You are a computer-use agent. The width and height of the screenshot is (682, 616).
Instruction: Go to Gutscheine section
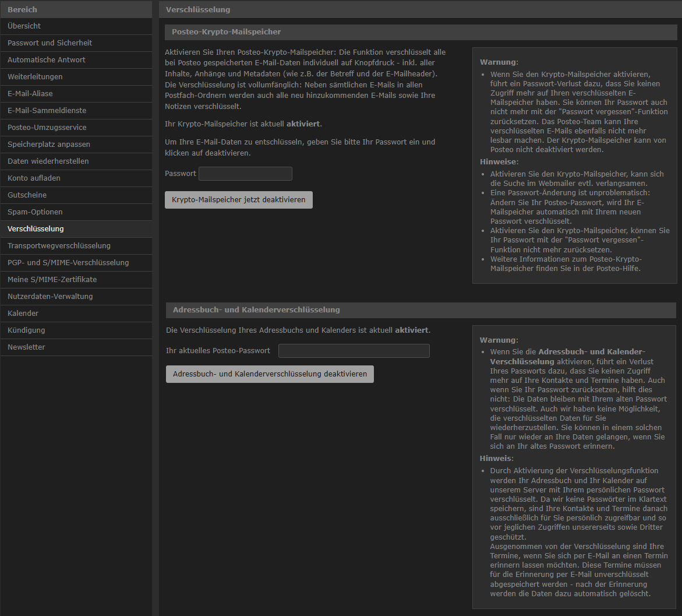click(x=76, y=195)
